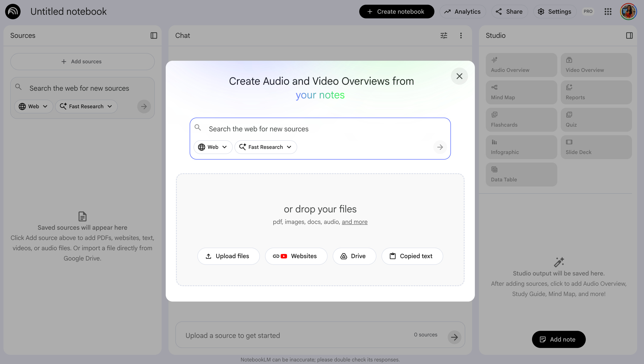Click the Create notebook button
Image resolution: width=644 pixels, height=364 pixels.
(x=397, y=12)
